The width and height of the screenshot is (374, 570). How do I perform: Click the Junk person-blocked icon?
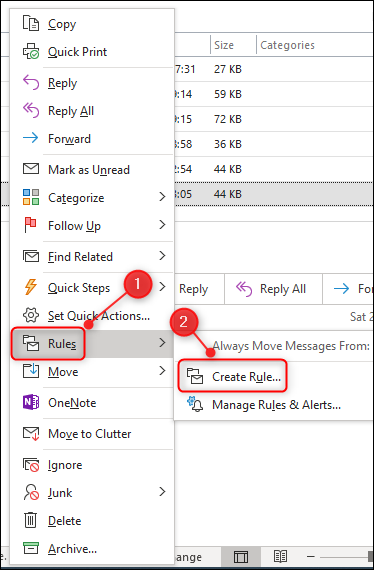click(x=31, y=492)
